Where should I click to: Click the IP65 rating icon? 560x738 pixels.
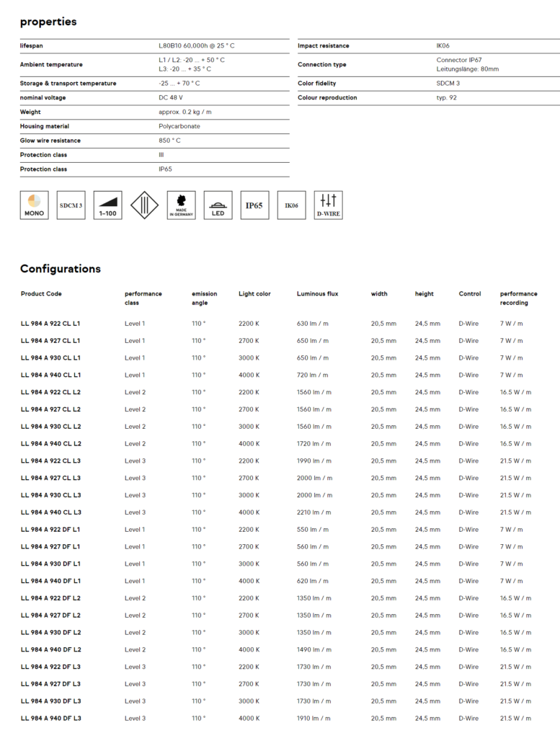coord(254,205)
